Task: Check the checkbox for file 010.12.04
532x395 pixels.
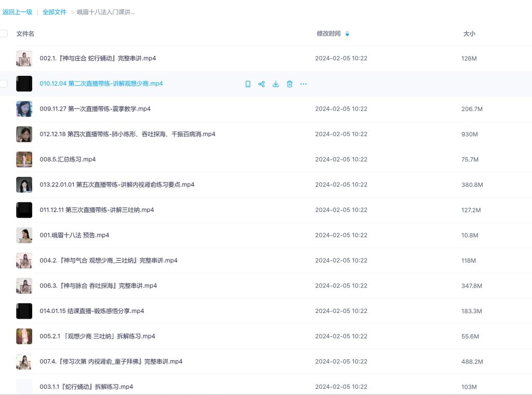Action: [x=4, y=84]
